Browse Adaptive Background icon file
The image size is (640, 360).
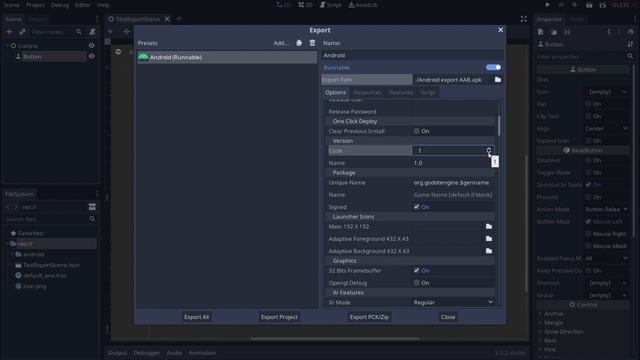coord(489,251)
